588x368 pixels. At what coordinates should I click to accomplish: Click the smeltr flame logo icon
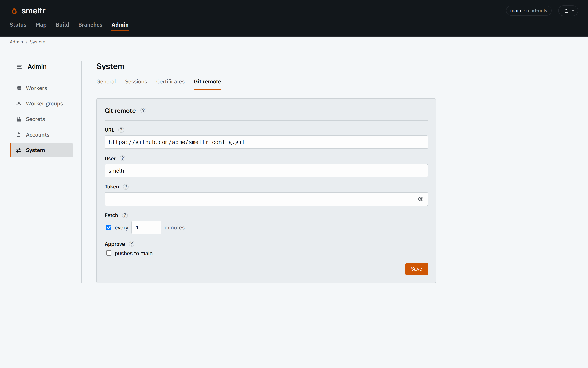[x=14, y=11]
